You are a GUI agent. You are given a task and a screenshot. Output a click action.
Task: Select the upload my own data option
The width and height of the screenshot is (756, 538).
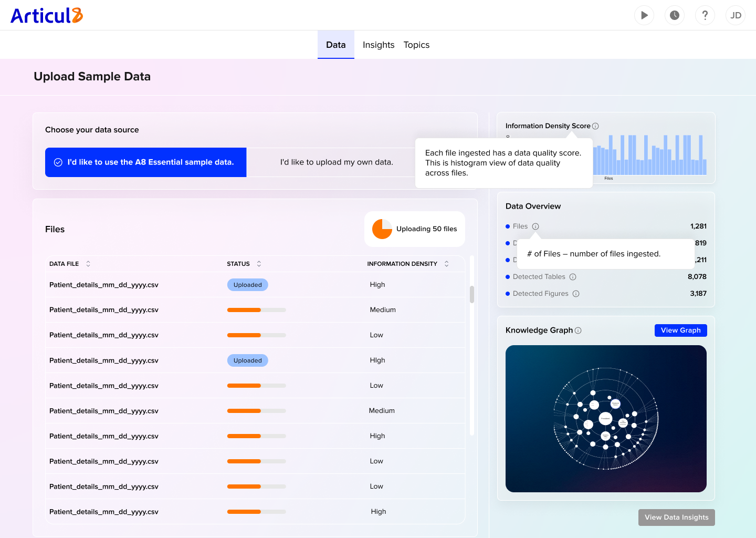tap(337, 162)
